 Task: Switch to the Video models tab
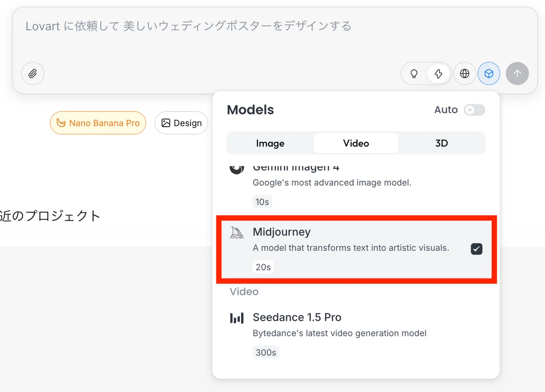click(356, 143)
